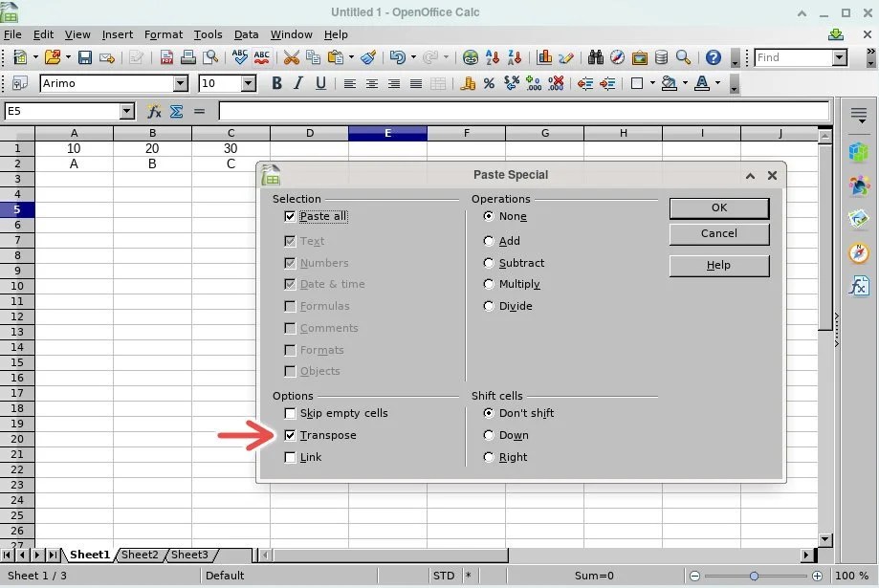Sort data ascending with the A-Z icon

(x=492, y=57)
